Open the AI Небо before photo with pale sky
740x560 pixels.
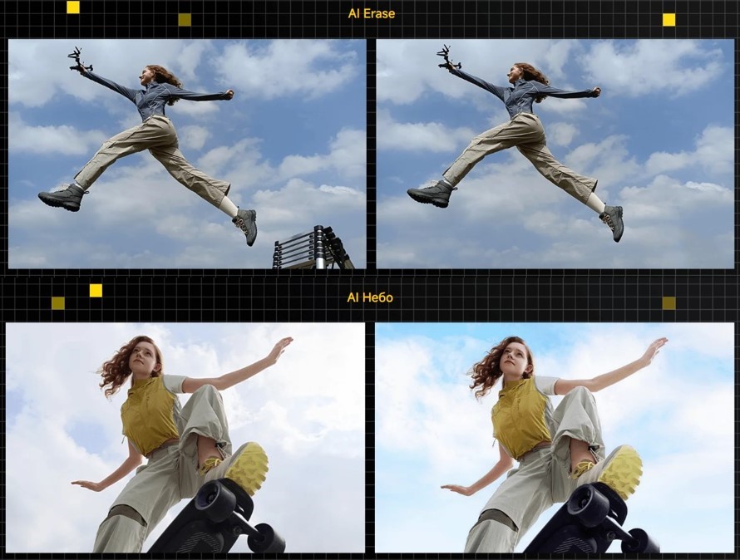pos(185,437)
